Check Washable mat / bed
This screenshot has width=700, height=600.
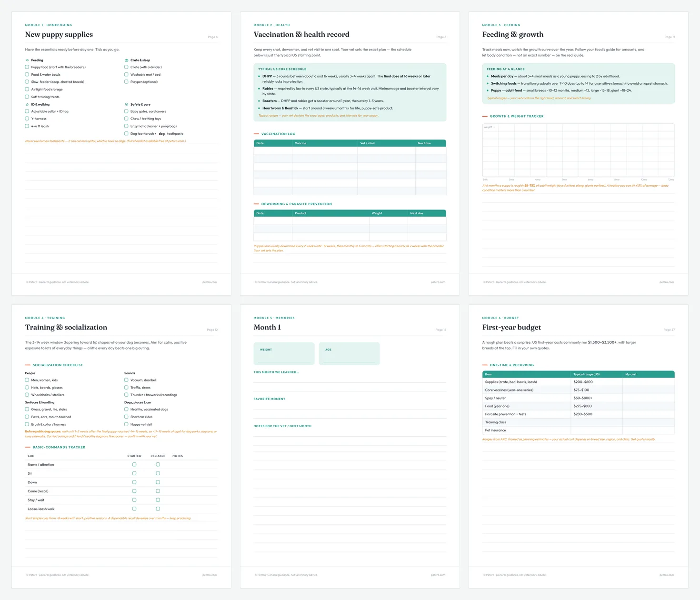click(126, 75)
